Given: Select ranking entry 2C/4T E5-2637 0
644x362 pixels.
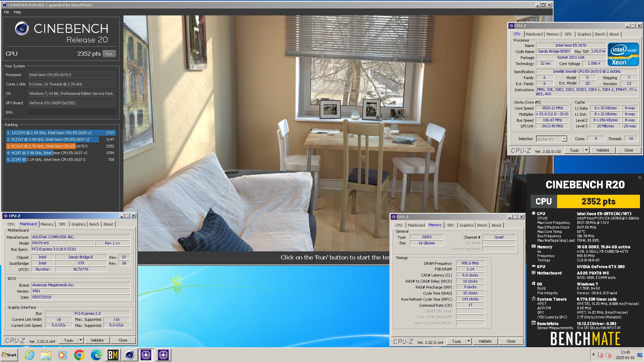Looking at the screenshot, I should tap(61, 160).
